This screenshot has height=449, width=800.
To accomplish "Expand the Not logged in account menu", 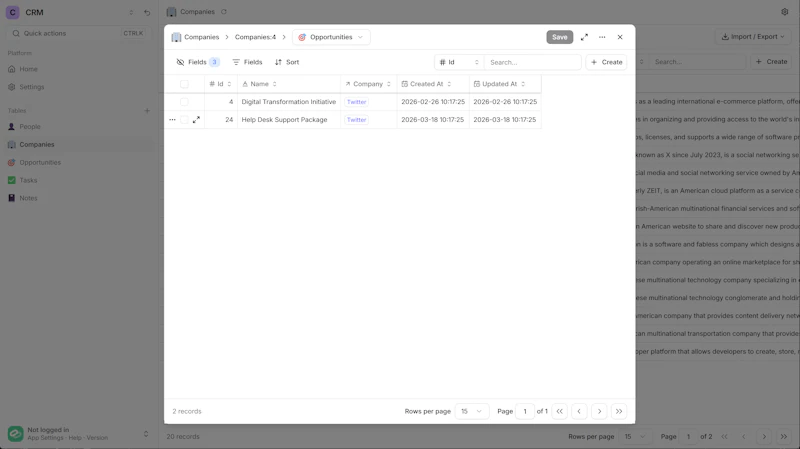I will pyautogui.click(x=146, y=434).
